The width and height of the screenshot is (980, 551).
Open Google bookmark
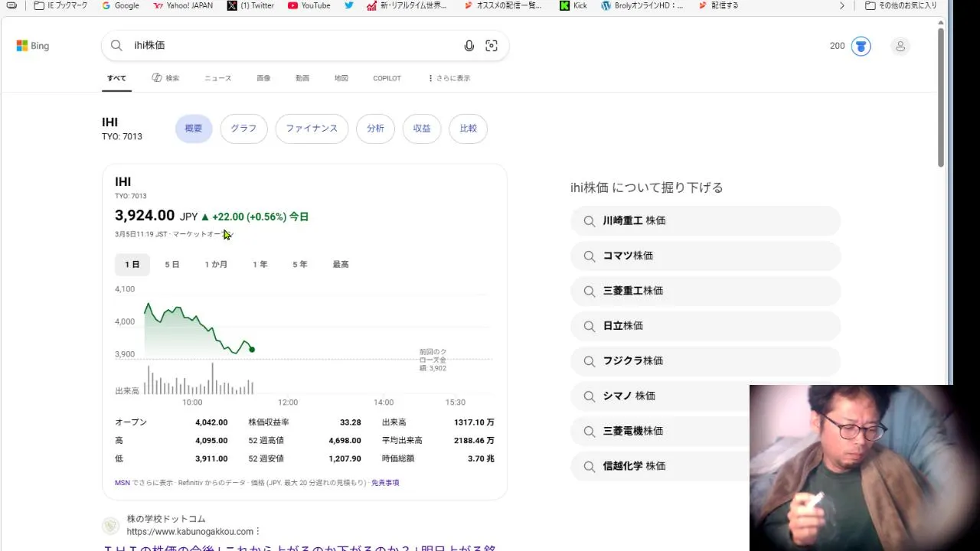(x=120, y=5)
